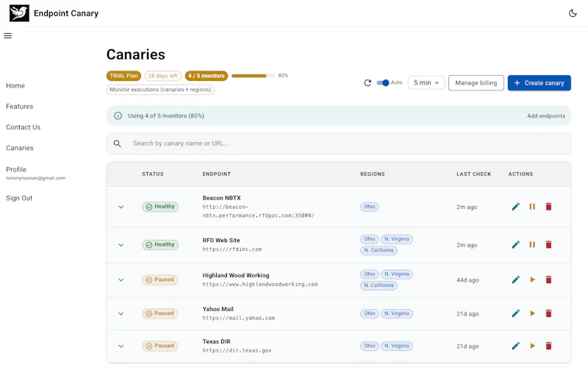
Task: Click the Beacon NBTX endpoint name
Action: coord(221,198)
